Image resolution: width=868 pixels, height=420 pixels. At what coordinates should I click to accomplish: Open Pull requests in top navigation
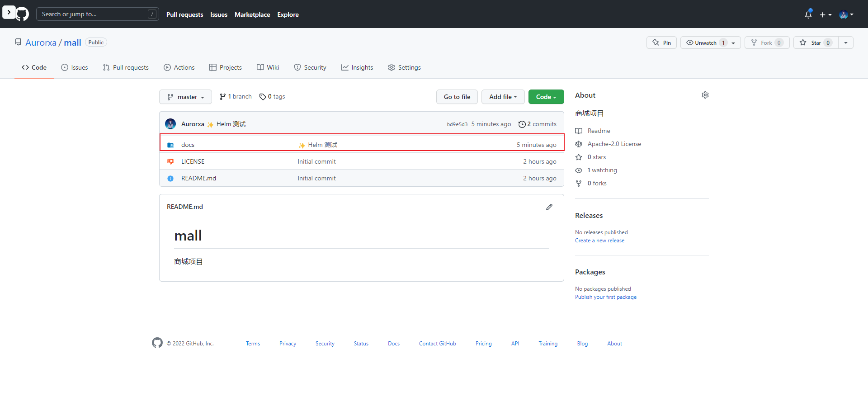coord(184,14)
